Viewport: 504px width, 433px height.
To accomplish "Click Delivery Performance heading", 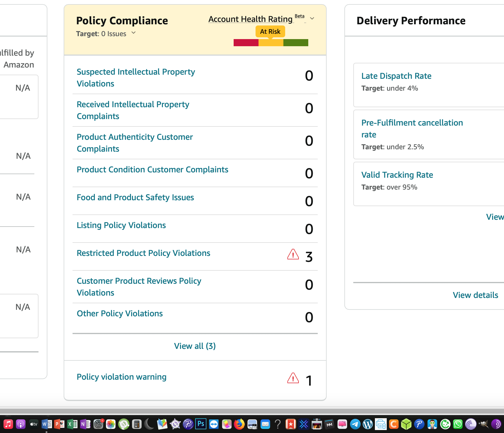I will tap(411, 21).
